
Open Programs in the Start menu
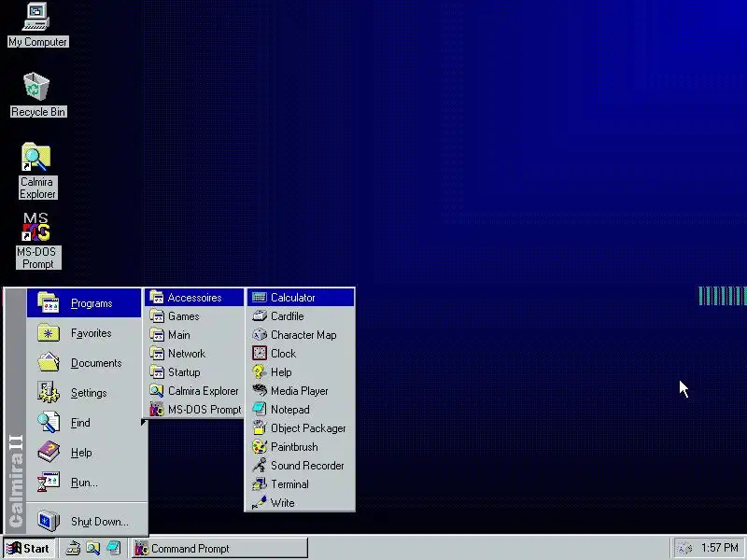pos(84,303)
